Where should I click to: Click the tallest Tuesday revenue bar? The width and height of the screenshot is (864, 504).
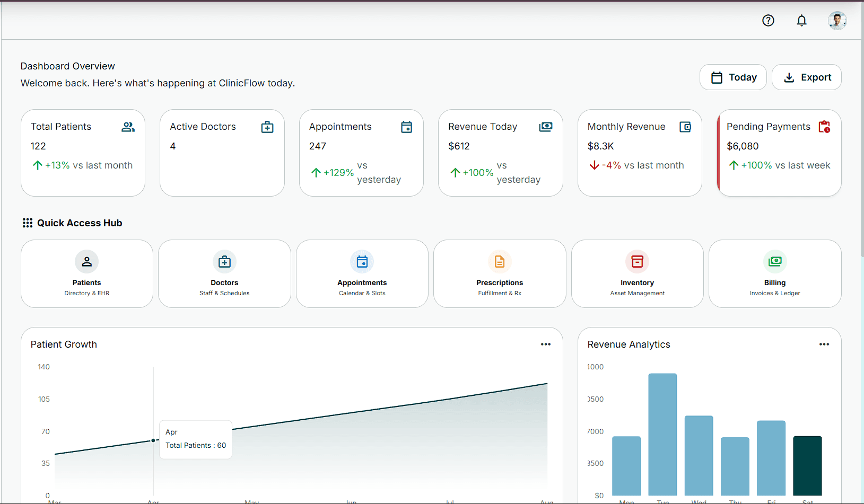662,435
